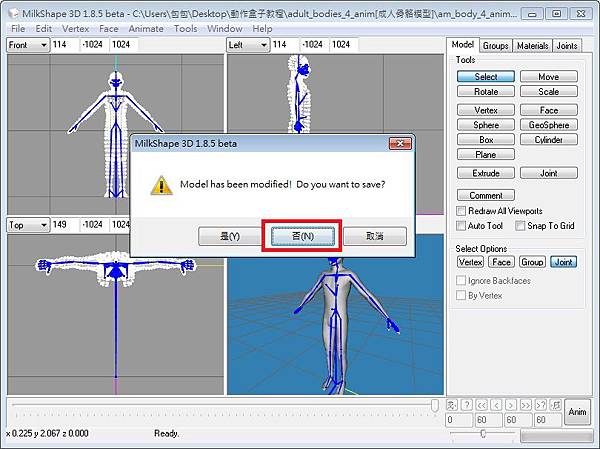Open the File menu
The width and height of the screenshot is (600, 449).
18,29
